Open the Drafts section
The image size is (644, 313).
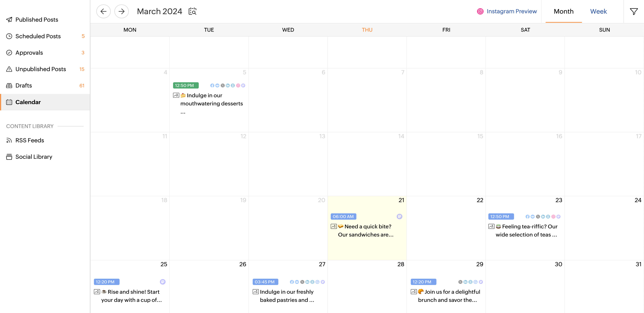click(x=23, y=85)
